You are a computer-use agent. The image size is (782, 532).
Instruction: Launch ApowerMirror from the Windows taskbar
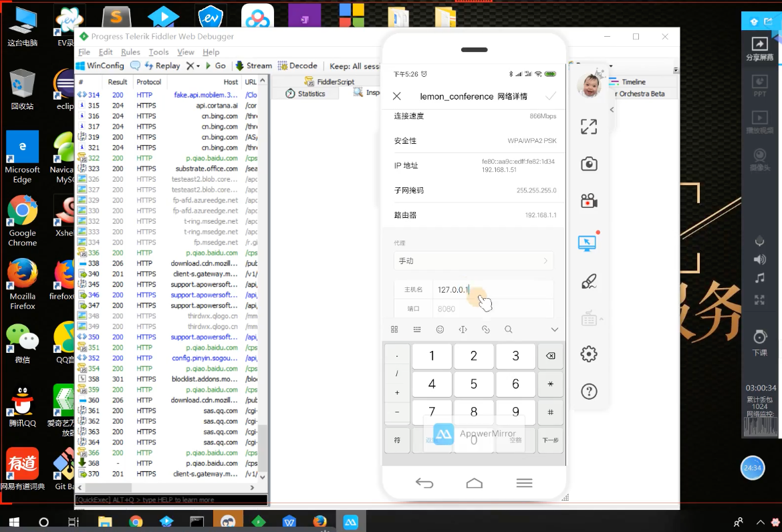[350, 521]
